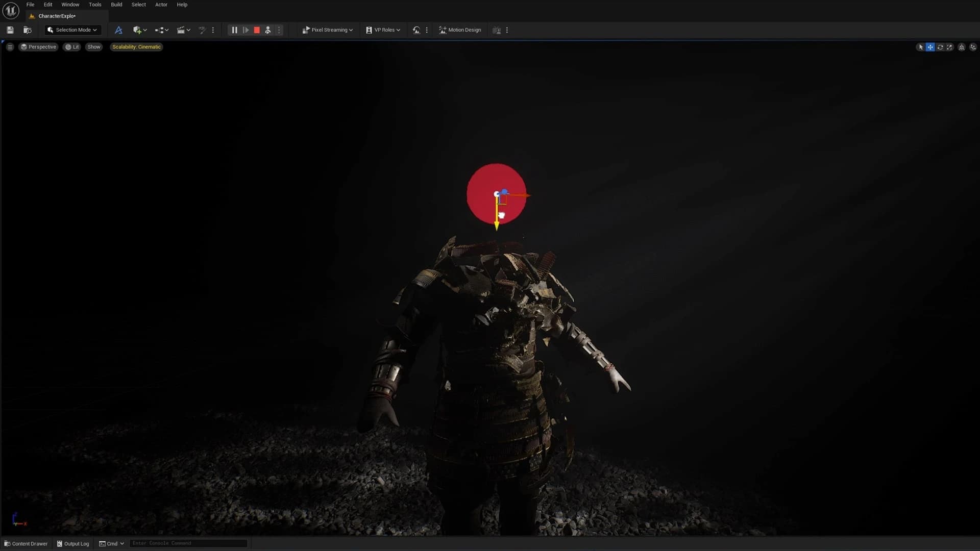The width and height of the screenshot is (980, 551).
Task: Open Motion Design mode
Action: point(459,30)
